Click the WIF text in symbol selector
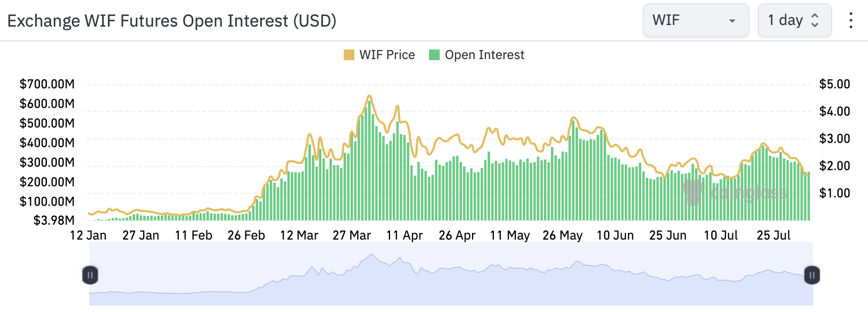868x312 pixels. (x=666, y=20)
